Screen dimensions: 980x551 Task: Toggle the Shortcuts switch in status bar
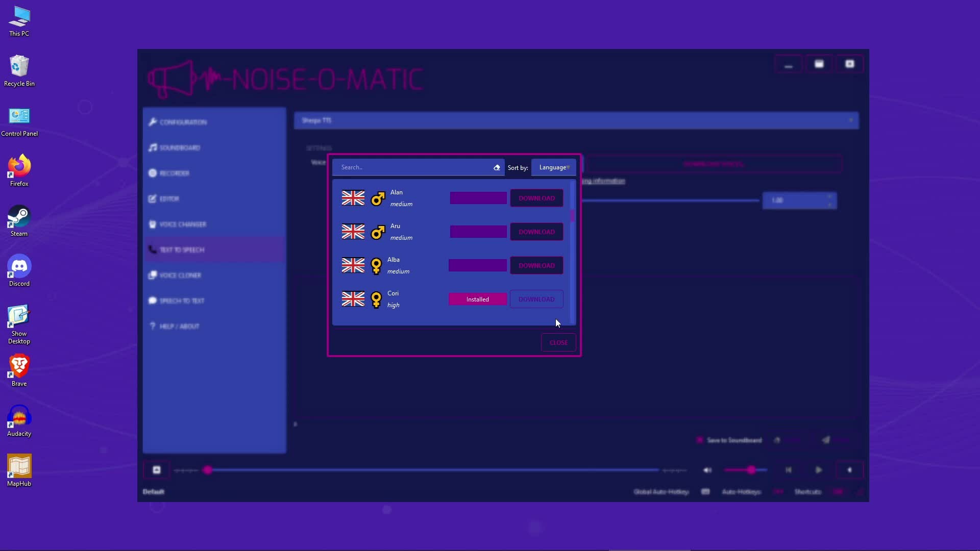(838, 492)
